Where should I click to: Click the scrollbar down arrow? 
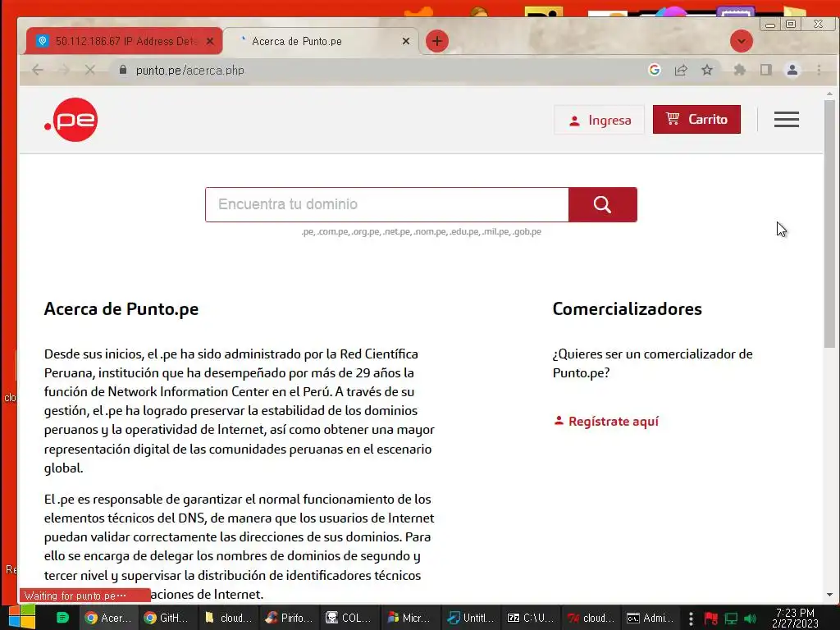(x=829, y=595)
